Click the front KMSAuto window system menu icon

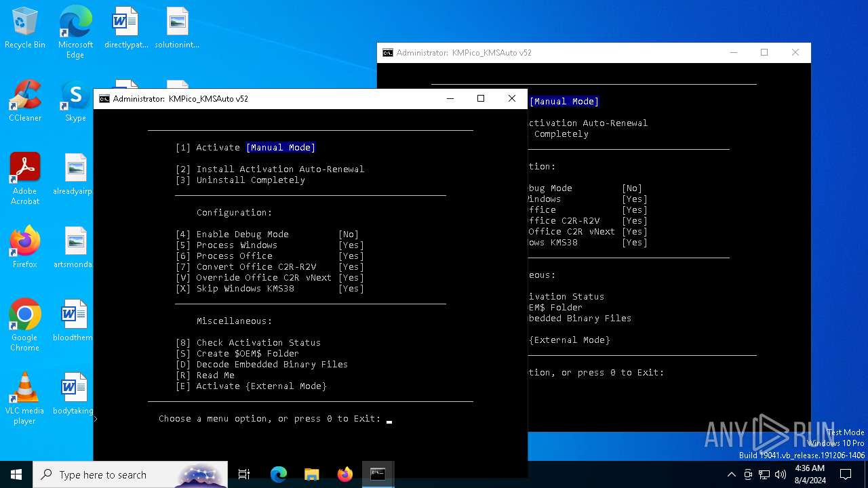pos(104,99)
